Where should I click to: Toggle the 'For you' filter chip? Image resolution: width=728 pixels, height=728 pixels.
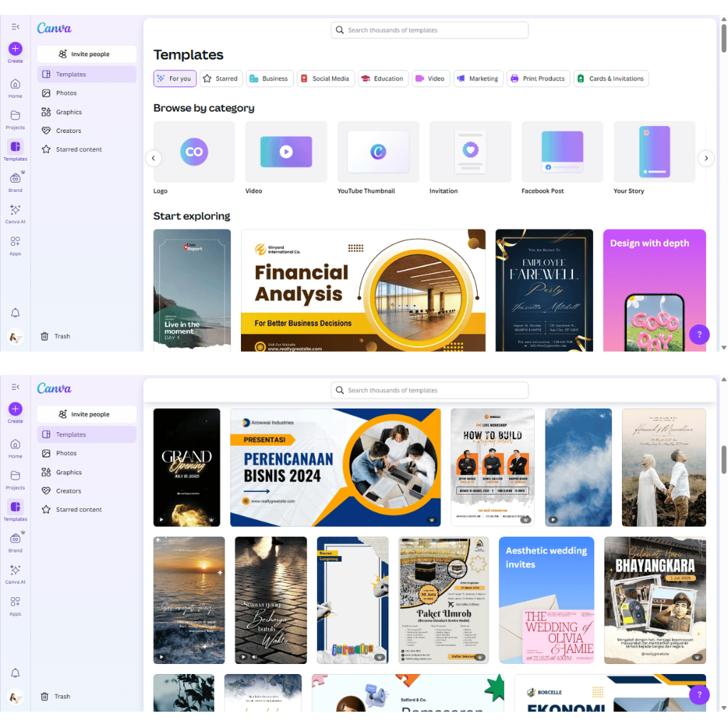click(174, 78)
